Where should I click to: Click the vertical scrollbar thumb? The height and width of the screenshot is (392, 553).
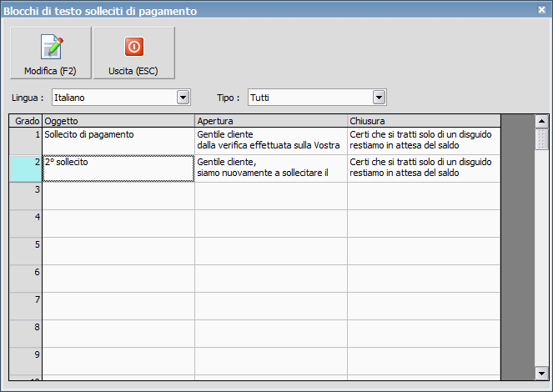pos(541,138)
